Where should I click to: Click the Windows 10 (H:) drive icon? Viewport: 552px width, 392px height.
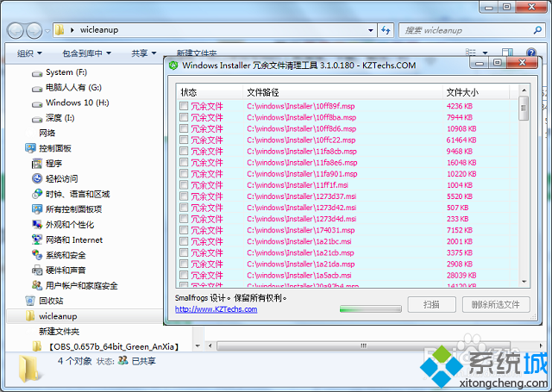click(x=37, y=104)
